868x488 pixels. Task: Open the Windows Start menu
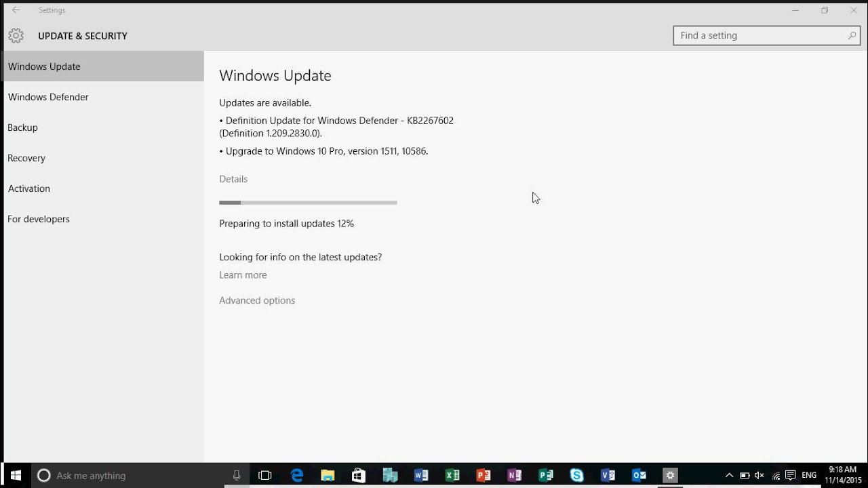pos(16,476)
